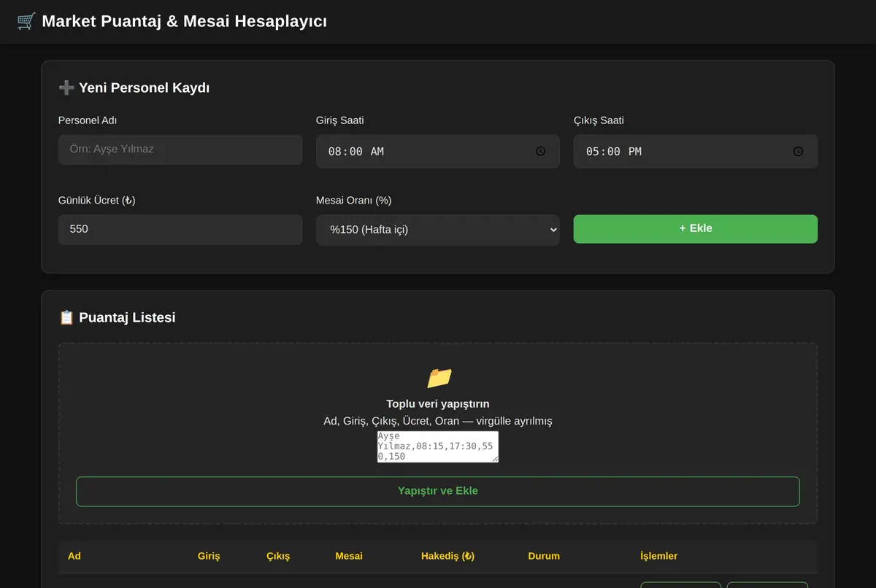Click the Personel Adı label

pos(88,120)
